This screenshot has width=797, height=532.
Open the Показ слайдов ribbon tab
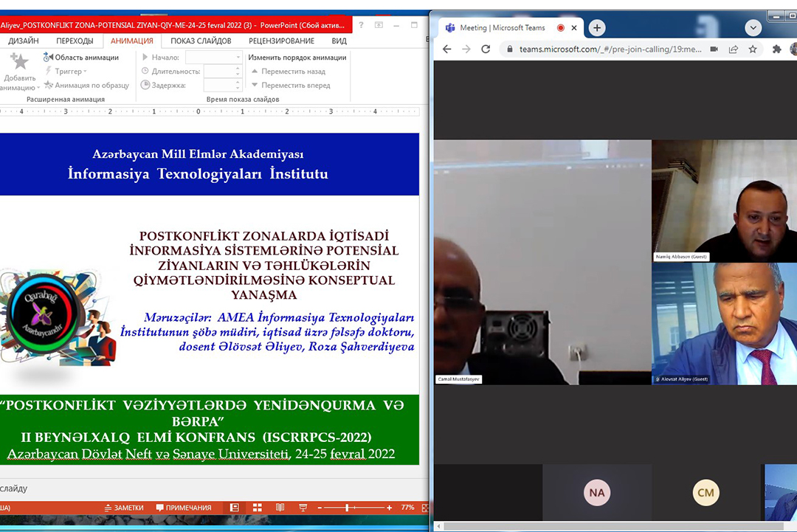click(201, 41)
